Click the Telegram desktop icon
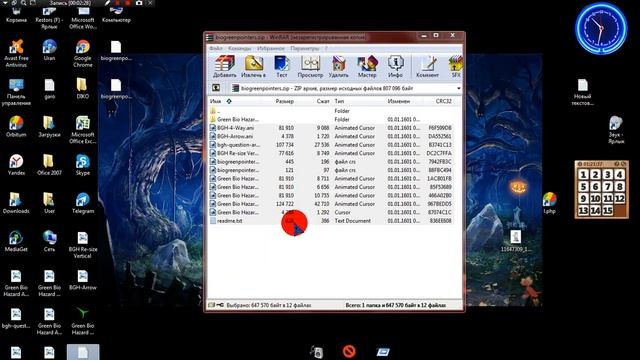Screen dimensions: 640x360 coord(83,203)
